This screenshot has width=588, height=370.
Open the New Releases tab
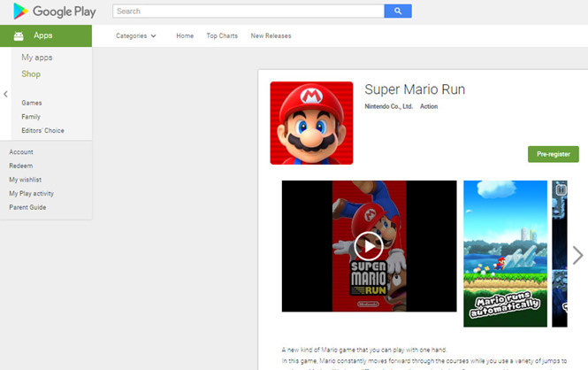click(x=271, y=36)
